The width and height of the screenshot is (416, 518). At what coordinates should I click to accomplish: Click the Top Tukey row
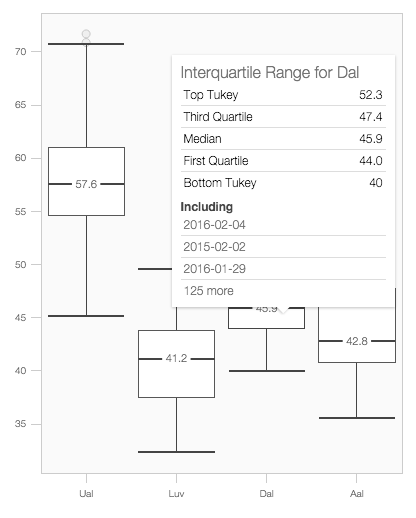click(283, 95)
